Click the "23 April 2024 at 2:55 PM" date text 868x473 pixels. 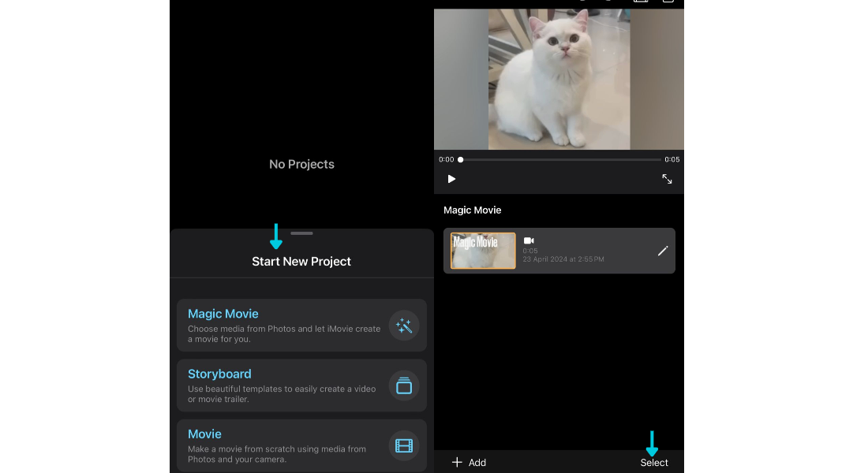pos(563,259)
